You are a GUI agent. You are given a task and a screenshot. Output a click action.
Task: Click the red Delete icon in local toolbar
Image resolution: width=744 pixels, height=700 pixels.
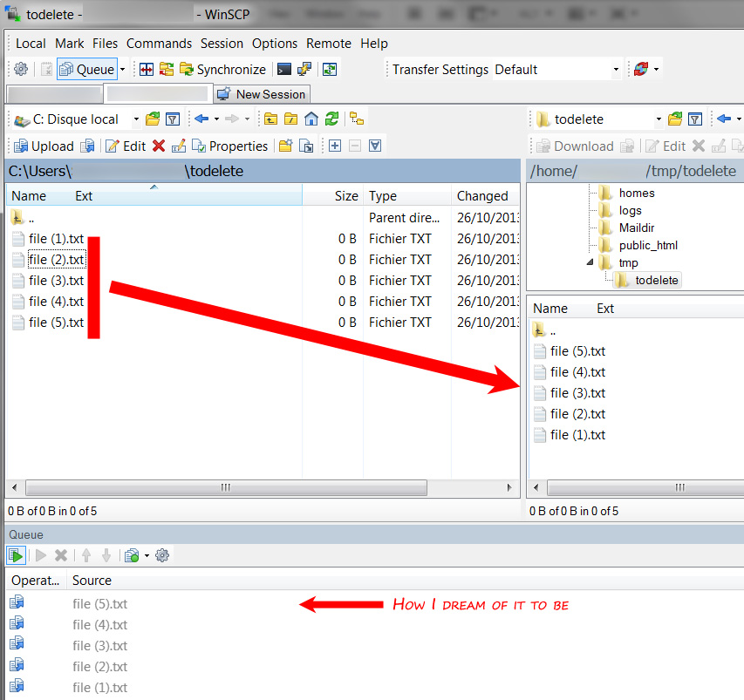[158, 146]
